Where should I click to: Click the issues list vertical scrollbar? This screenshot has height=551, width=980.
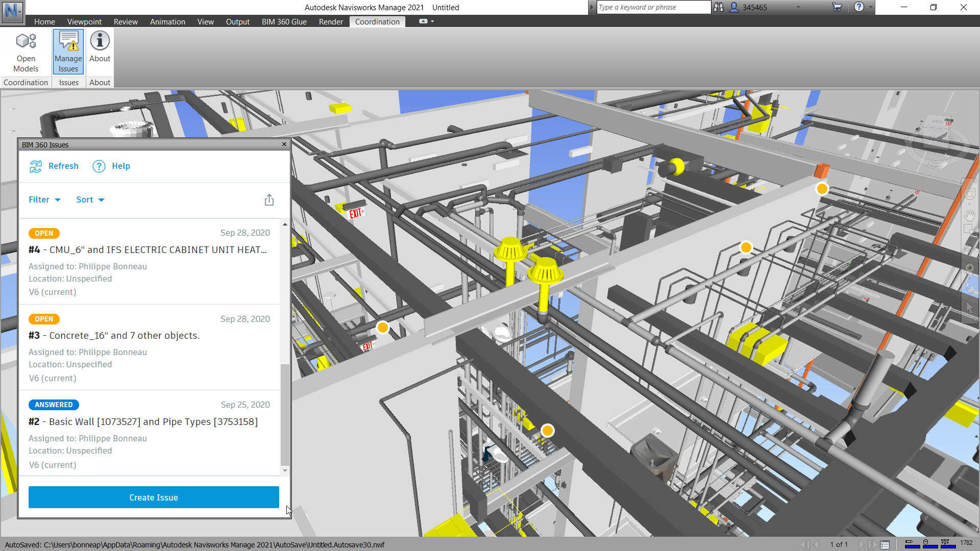pos(285,413)
